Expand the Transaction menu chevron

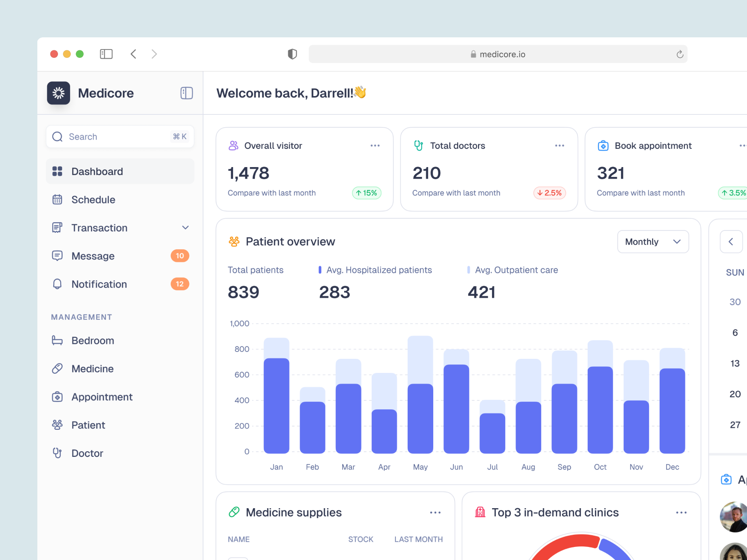185,228
